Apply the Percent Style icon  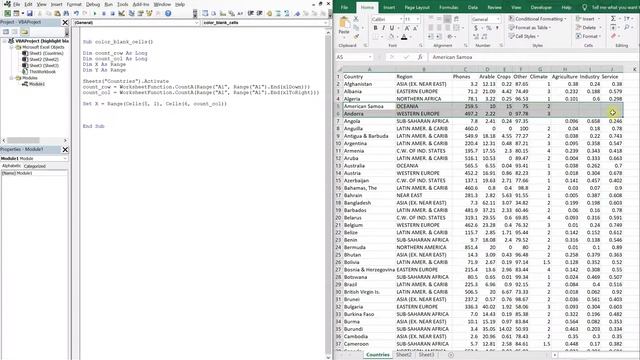tap(489, 28)
